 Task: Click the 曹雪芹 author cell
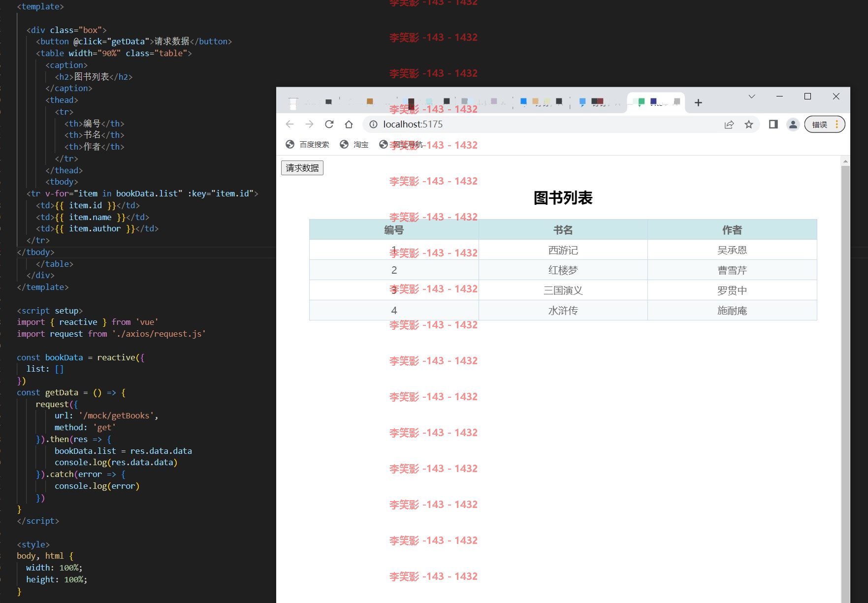pyautogui.click(x=732, y=270)
